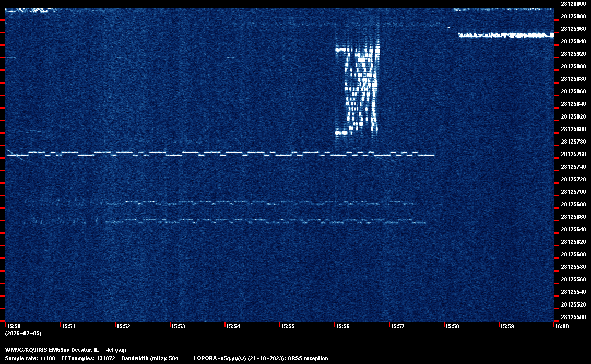Viewport: 591px width, 364px height.
Task: Select the 28125500 frequency label
Action: pyautogui.click(x=573, y=317)
